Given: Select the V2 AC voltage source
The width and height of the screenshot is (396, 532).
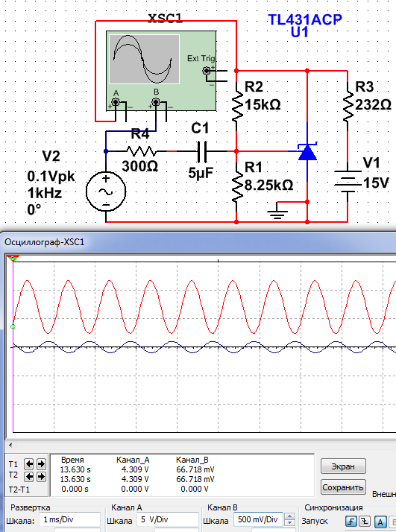Looking at the screenshot, I should click(106, 191).
